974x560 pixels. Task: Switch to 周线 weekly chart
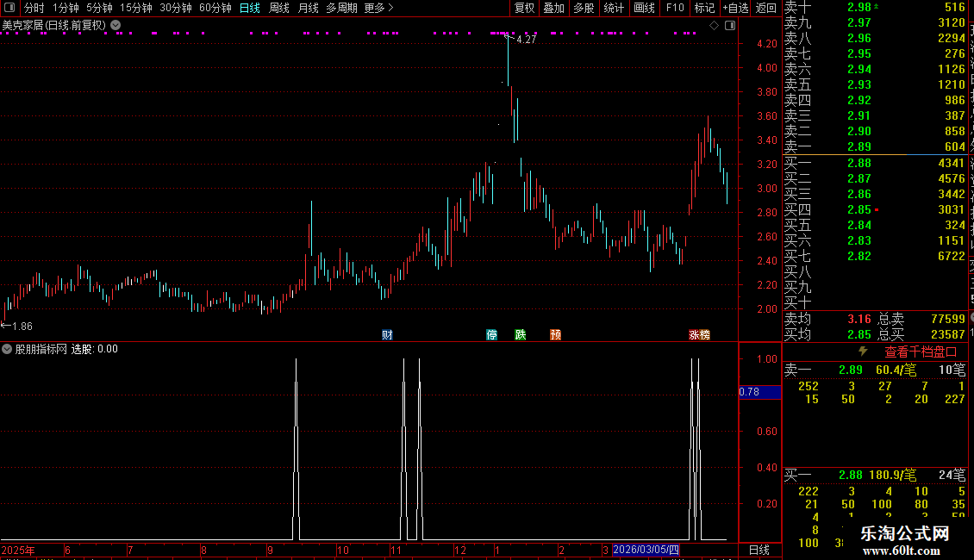pyautogui.click(x=279, y=8)
